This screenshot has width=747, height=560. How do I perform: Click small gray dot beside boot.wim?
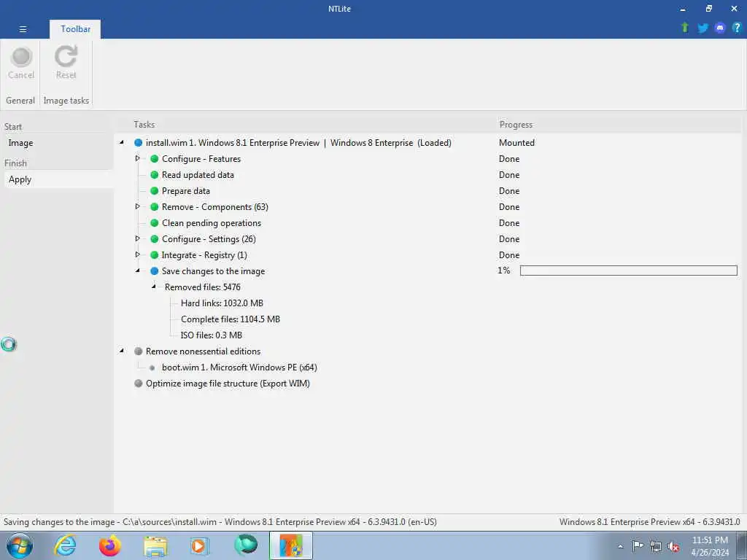pyautogui.click(x=152, y=367)
